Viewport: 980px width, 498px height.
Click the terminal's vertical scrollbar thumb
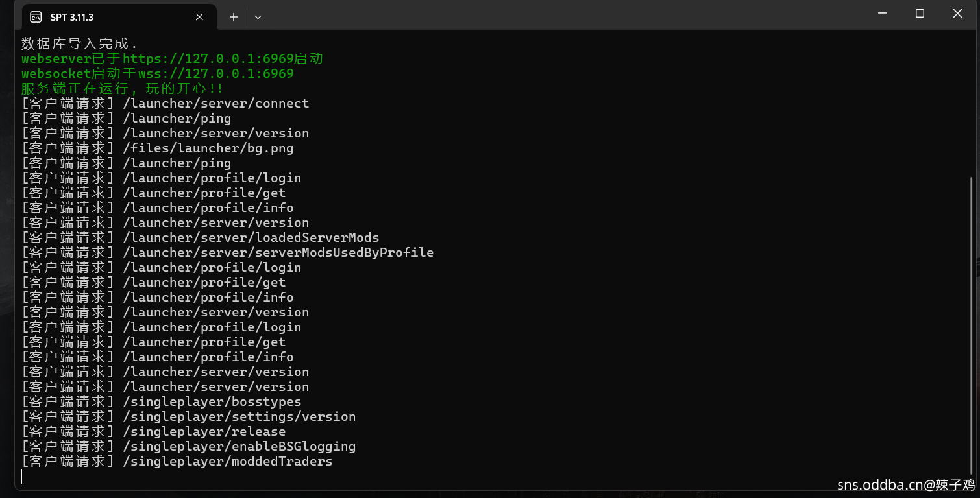coord(972,326)
